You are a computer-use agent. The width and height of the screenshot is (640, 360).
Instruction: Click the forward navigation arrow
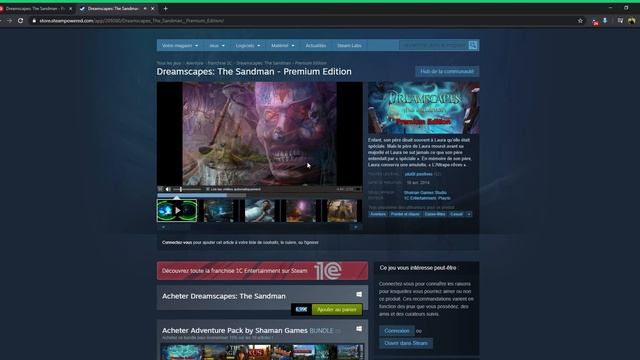click(x=9, y=20)
